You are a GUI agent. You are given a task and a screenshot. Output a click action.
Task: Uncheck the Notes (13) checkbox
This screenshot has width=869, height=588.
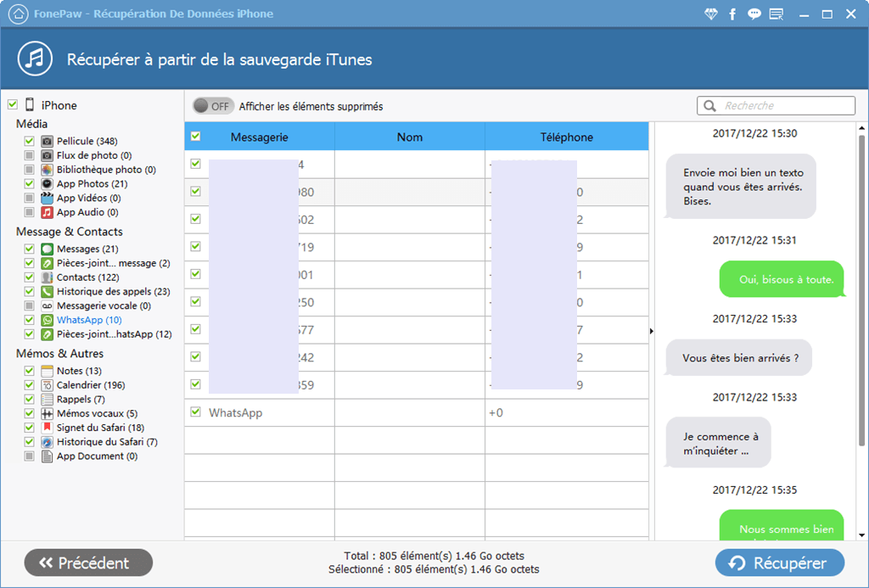[x=30, y=370]
